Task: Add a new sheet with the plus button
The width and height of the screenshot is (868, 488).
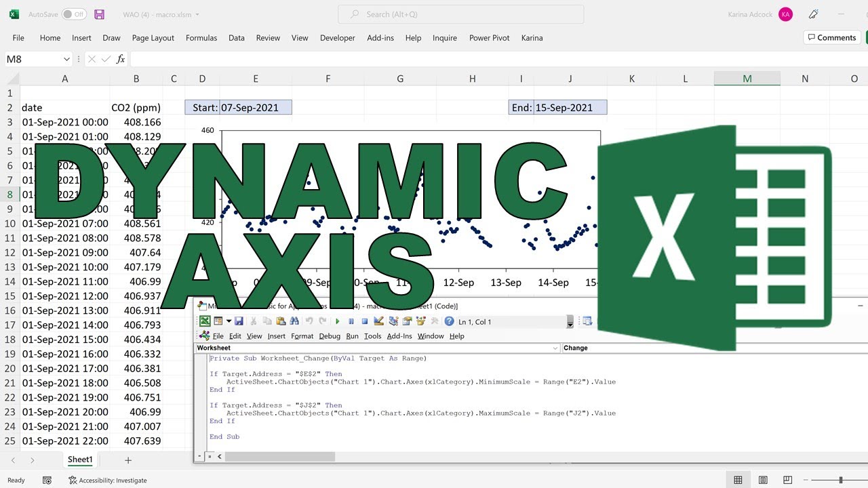Action: coord(128,460)
